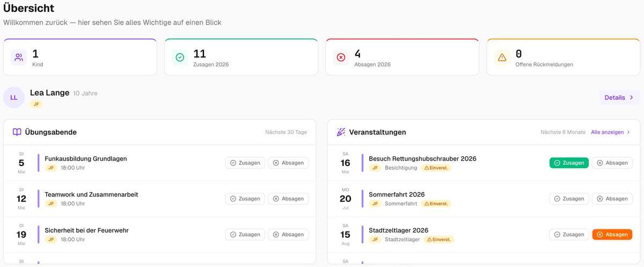Click the JF badge in Funkausbildung Grundlagen row

(x=51, y=168)
